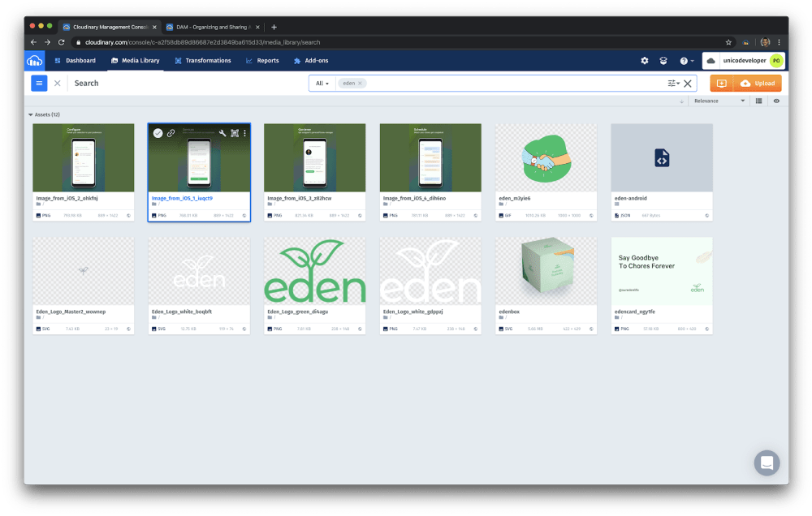The image size is (812, 516).
Task: Copy link icon on Image_from_iOS_1_iuqct9
Action: point(171,134)
